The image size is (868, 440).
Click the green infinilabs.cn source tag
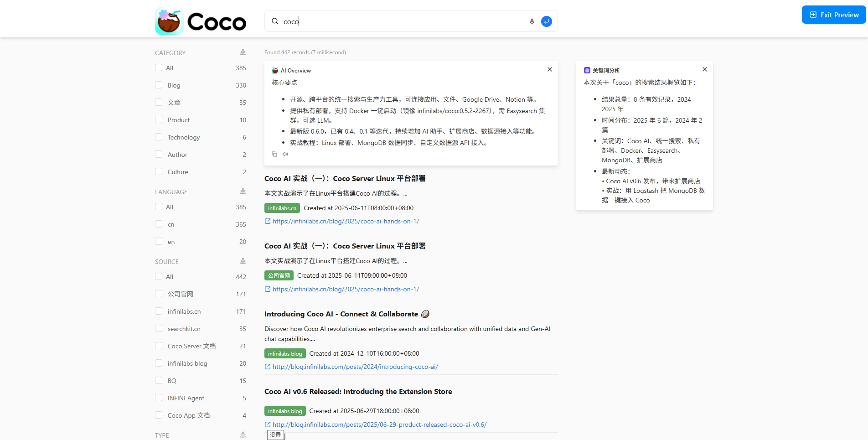pos(282,208)
